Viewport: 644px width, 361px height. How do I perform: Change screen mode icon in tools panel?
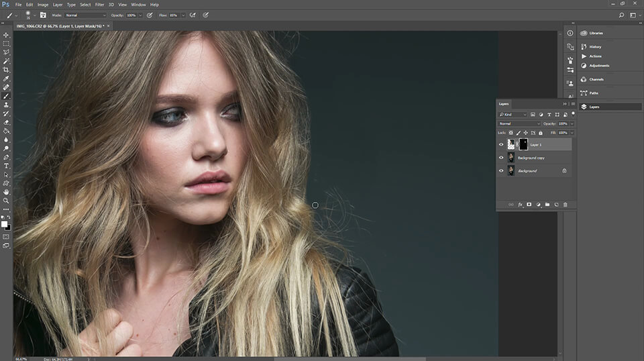[6, 246]
